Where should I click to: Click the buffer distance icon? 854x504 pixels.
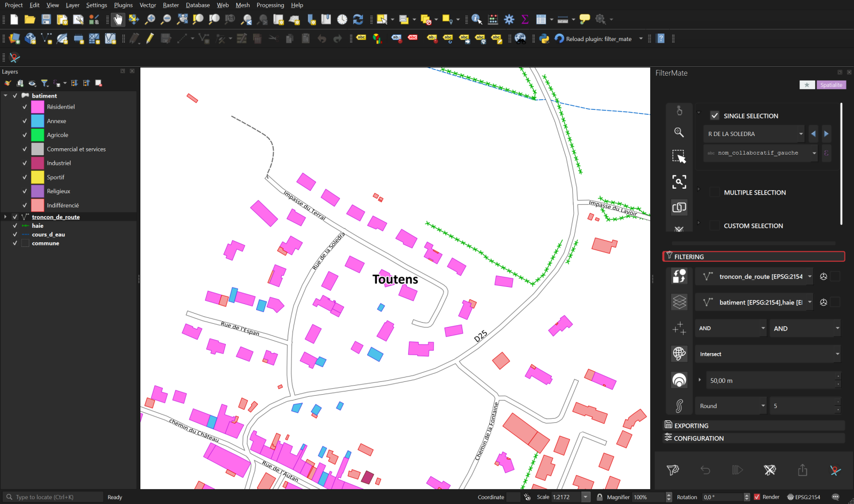click(x=679, y=380)
